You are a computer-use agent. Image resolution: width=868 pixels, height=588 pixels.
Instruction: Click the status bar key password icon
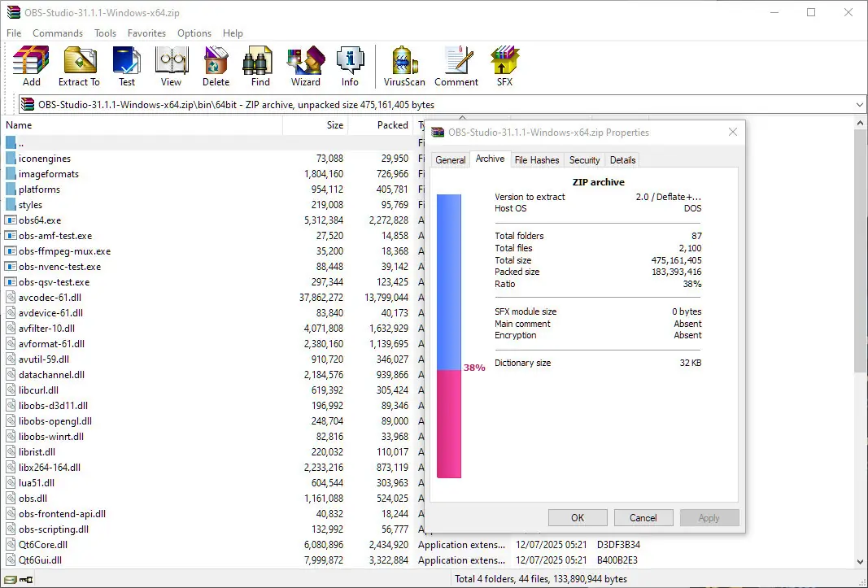point(26,580)
